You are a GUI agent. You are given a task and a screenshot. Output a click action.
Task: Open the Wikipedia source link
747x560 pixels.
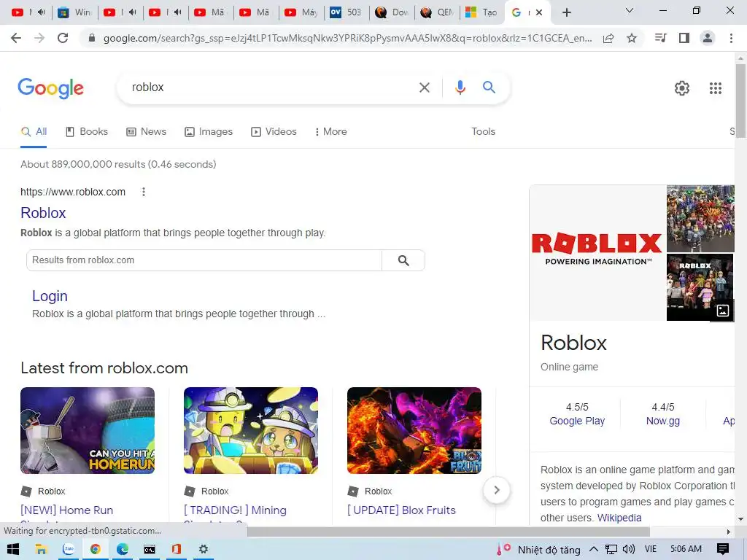[x=619, y=518]
